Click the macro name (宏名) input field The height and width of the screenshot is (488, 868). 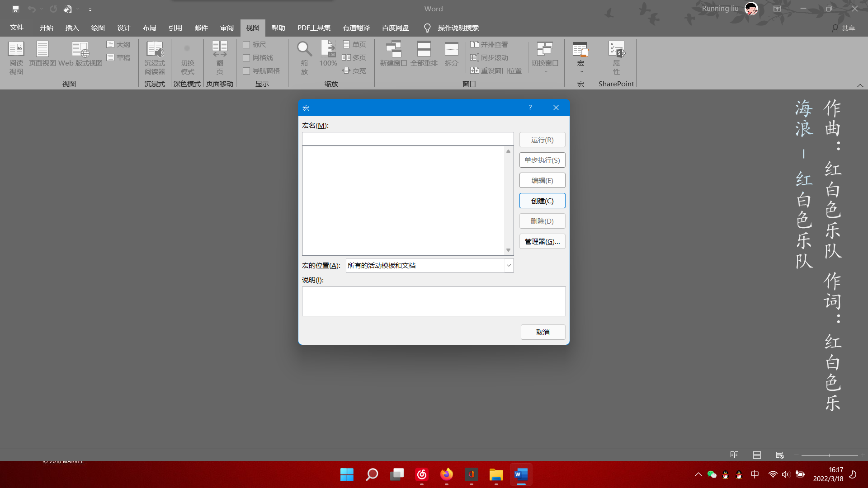tap(407, 139)
